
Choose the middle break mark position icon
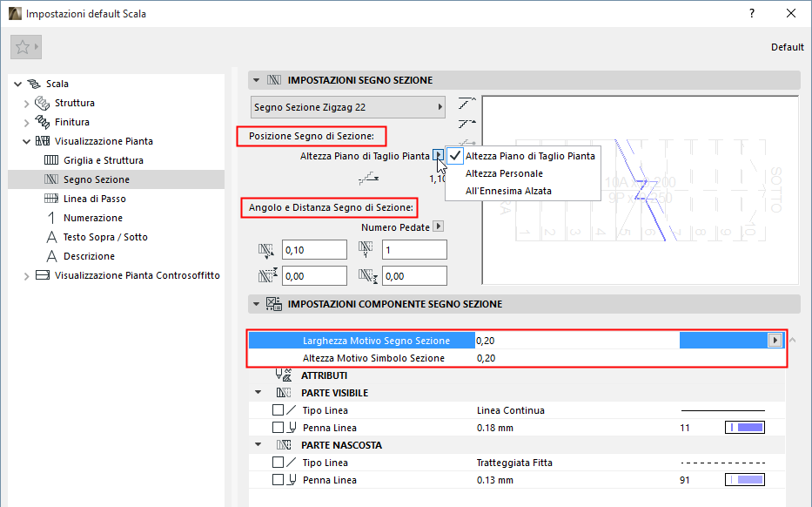coord(467,124)
